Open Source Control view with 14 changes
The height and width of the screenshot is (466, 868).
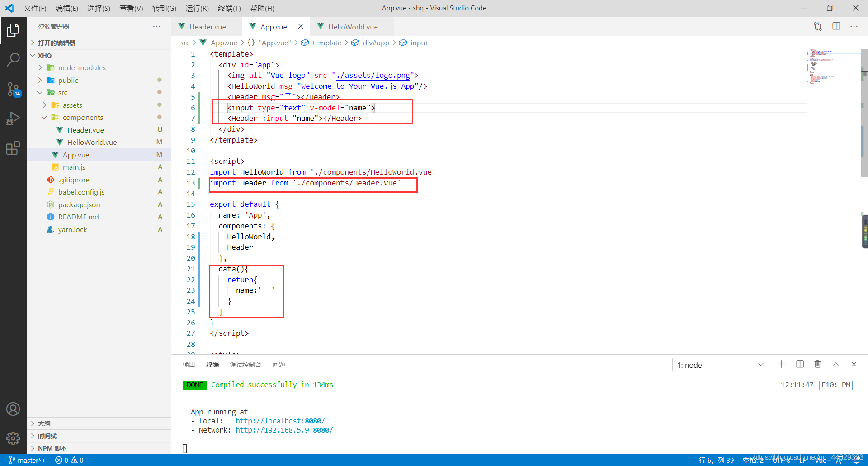[x=13, y=89]
